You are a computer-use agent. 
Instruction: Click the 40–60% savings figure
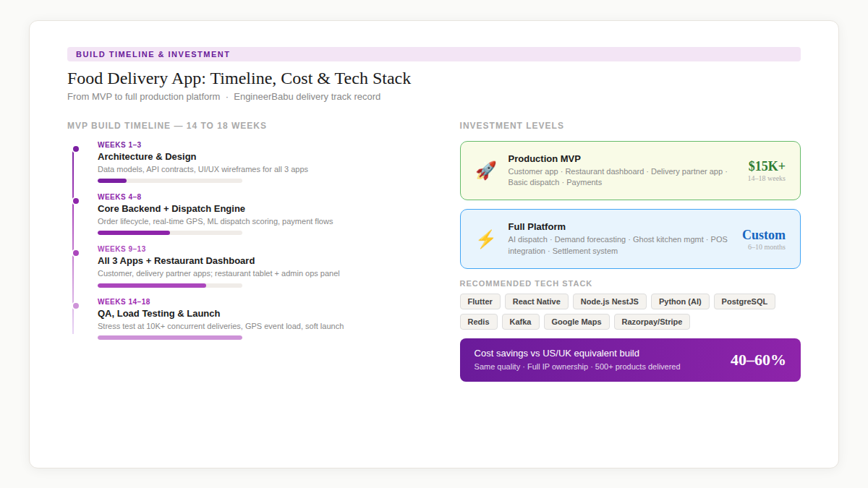[x=758, y=360]
